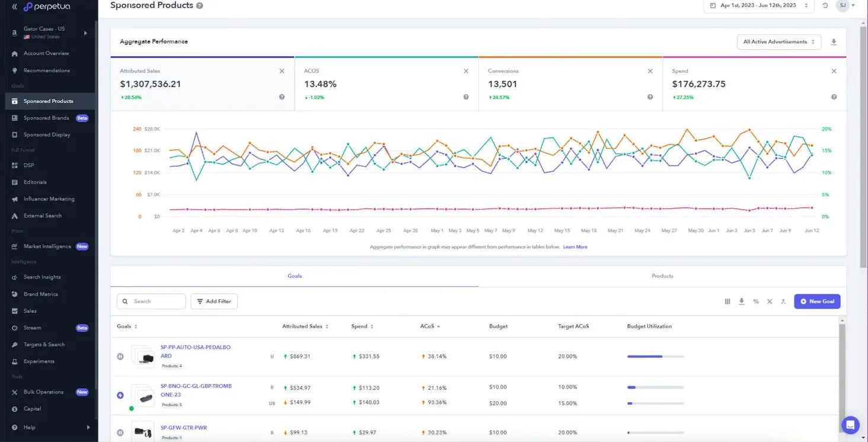Open SP-PP-AUTO-USA-PEDALBOARD goal link
Screen dimensions: 868x442
tap(196, 351)
